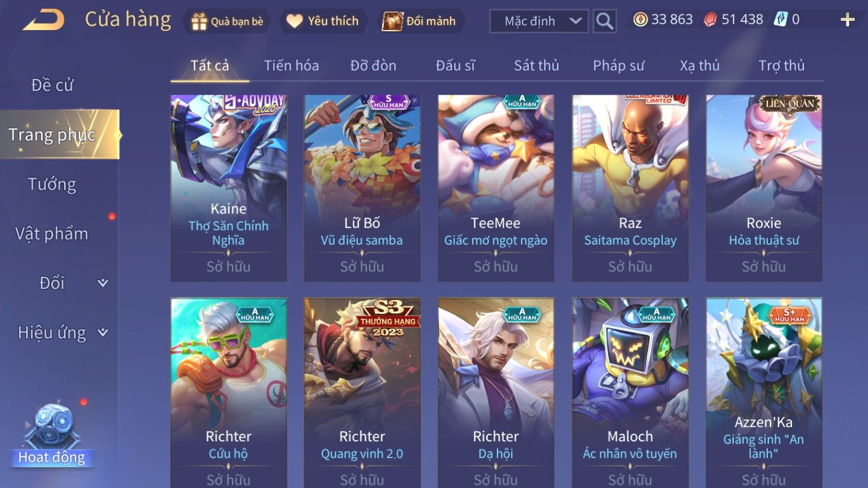Viewport: 868px width, 488px height.
Task: Select the Tiến hóa tab
Action: click(x=291, y=65)
